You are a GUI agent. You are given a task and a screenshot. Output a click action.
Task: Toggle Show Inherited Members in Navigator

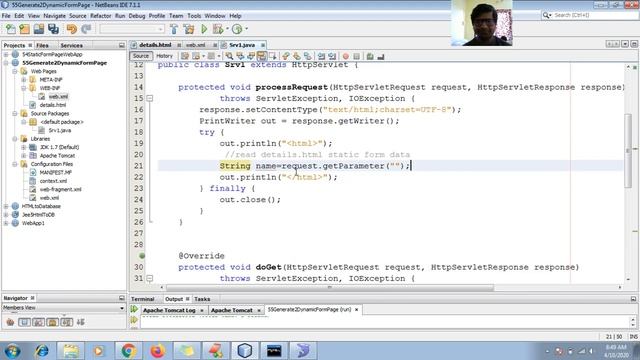pos(10,322)
